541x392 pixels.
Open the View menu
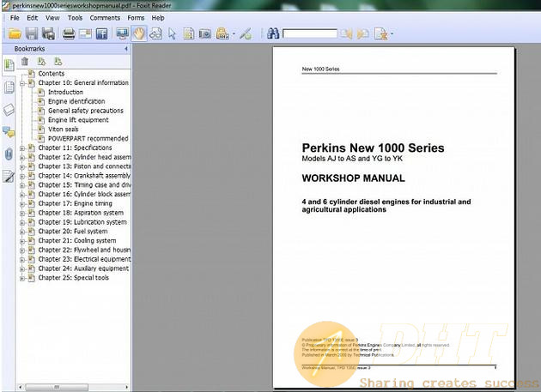(52, 17)
